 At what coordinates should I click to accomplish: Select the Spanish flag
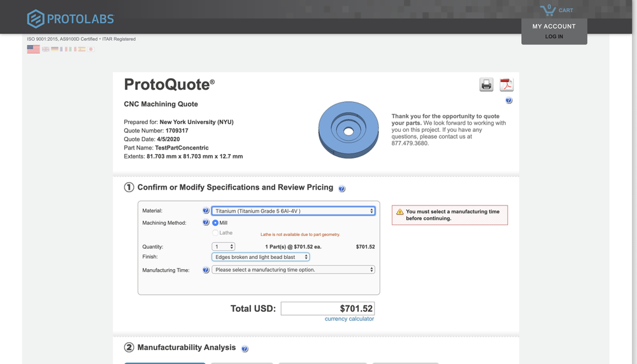pyautogui.click(x=82, y=49)
